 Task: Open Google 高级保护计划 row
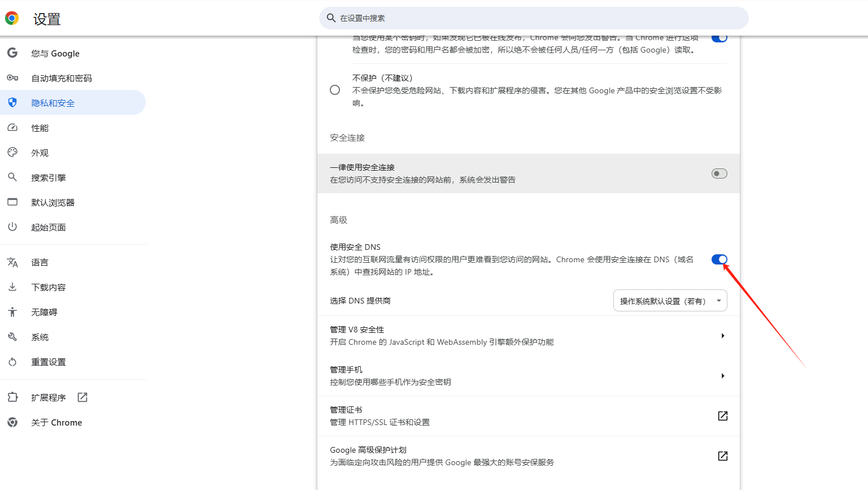pos(529,456)
